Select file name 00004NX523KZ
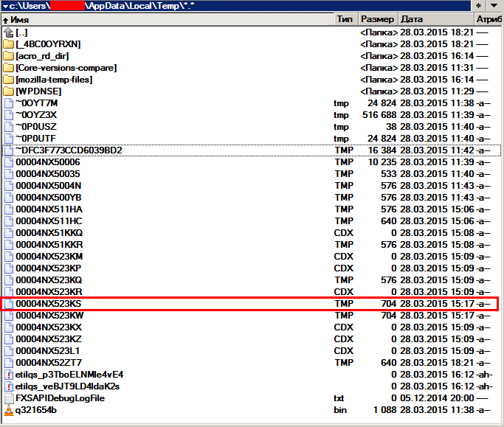 (x=49, y=339)
